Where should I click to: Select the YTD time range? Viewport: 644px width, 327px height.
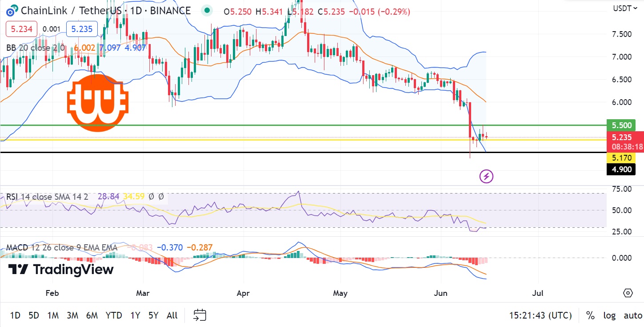tap(114, 315)
